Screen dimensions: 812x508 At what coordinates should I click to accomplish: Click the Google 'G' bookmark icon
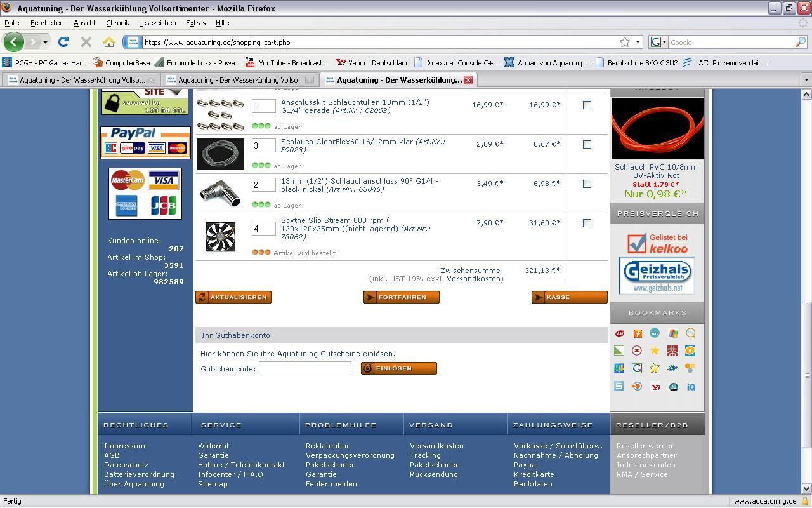click(x=637, y=368)
